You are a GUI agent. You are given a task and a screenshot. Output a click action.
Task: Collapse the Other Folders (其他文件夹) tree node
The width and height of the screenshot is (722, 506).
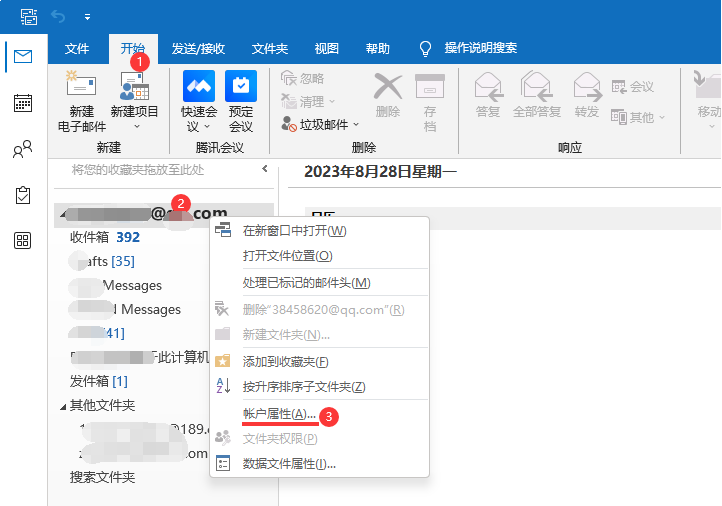[63, 406]
